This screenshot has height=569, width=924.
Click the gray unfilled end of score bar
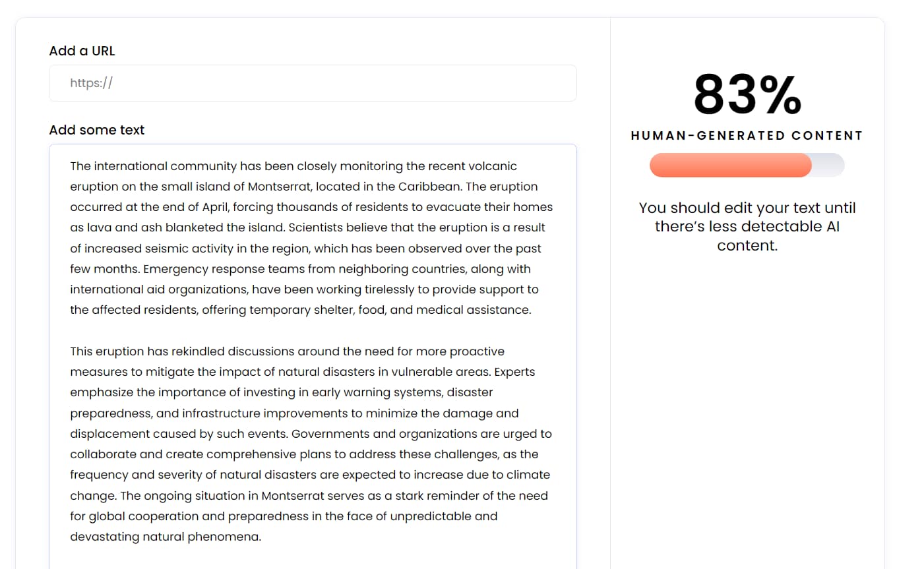[x=828, y=165]
